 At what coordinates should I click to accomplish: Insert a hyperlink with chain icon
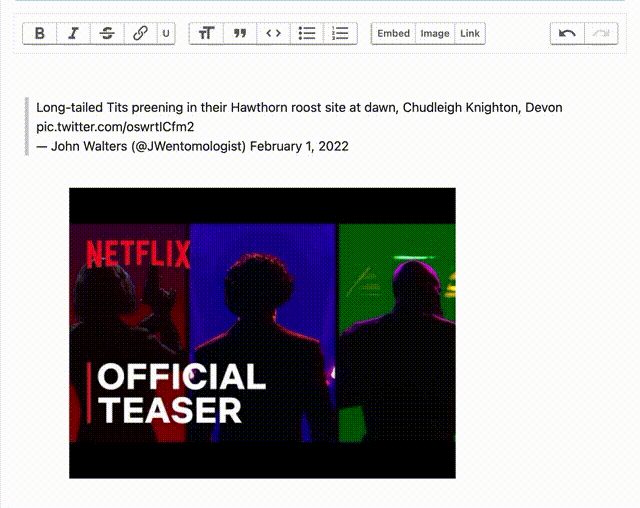coord(140,33)
